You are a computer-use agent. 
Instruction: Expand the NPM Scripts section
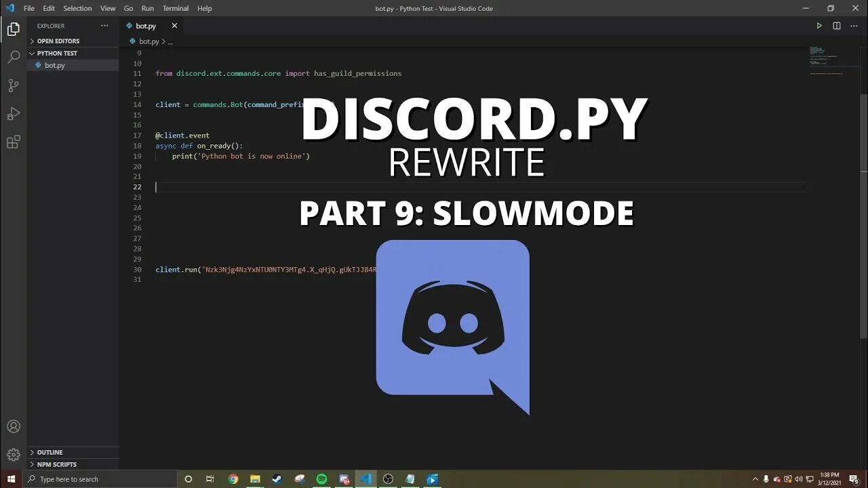(73, 464)
